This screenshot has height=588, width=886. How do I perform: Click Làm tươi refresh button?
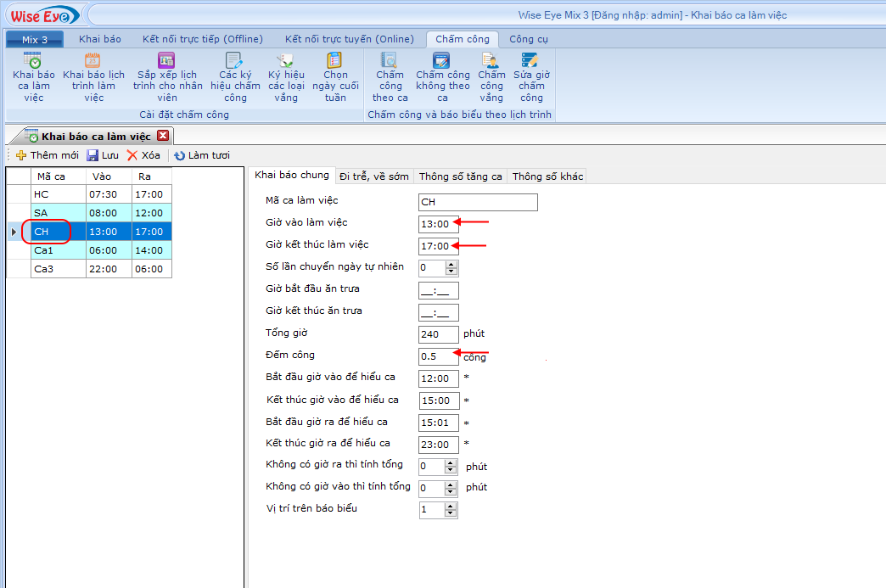pyautogui.click(x=202, y=155)
